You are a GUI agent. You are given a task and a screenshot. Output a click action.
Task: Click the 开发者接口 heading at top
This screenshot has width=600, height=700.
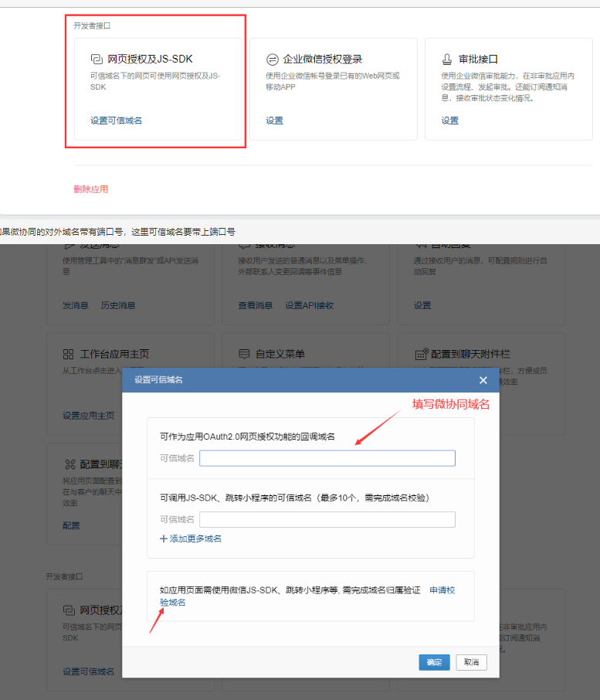pos(92,26)
